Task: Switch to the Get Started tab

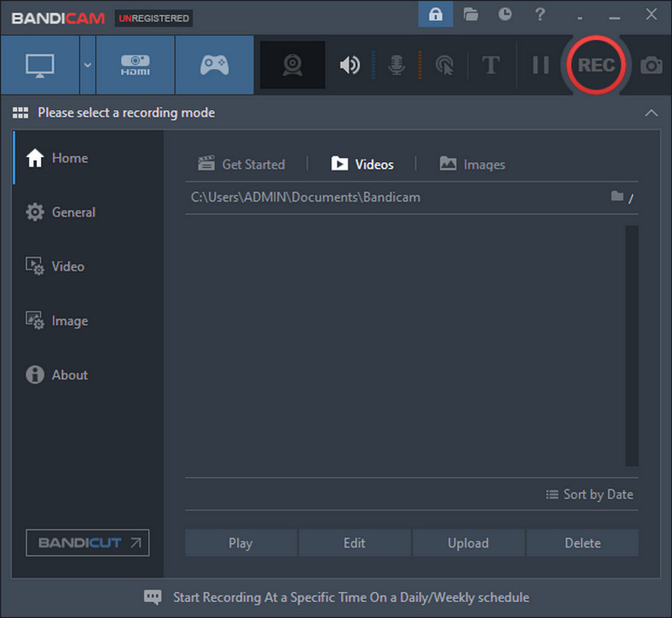Action: [241, 164]
